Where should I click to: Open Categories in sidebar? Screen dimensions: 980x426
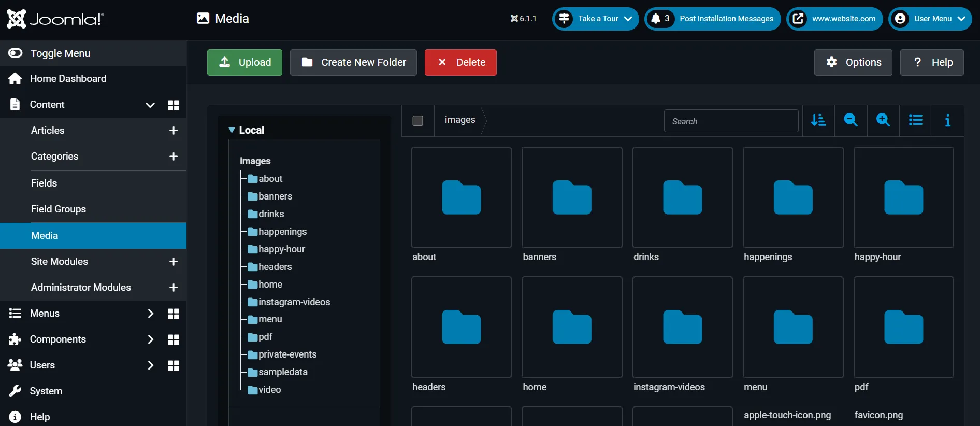point(54,157)
